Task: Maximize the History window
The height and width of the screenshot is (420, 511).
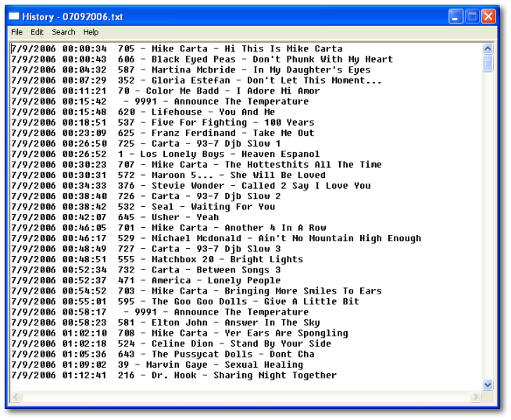Action: (472, 16)
